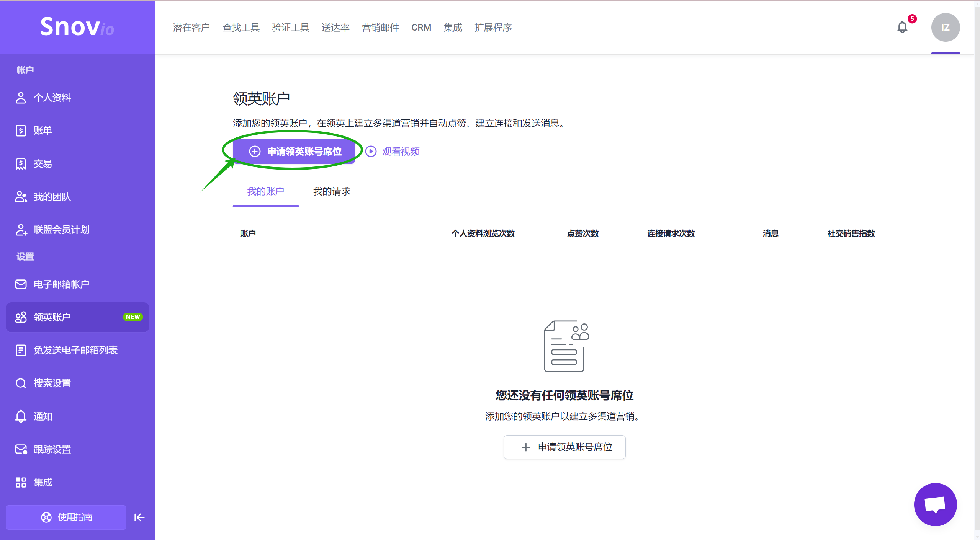Open CRM in top navigation
The height and width of the screenshot is (540, 980).
coord(421,28)
